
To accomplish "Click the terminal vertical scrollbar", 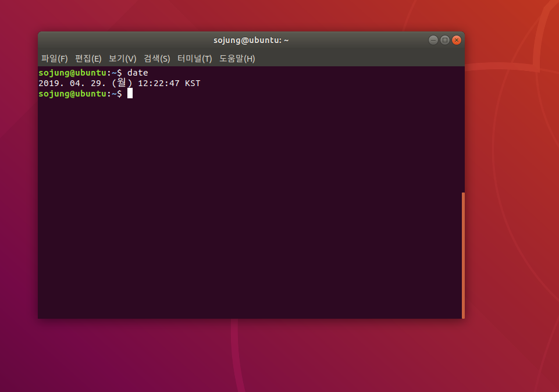I will [463, 255].
